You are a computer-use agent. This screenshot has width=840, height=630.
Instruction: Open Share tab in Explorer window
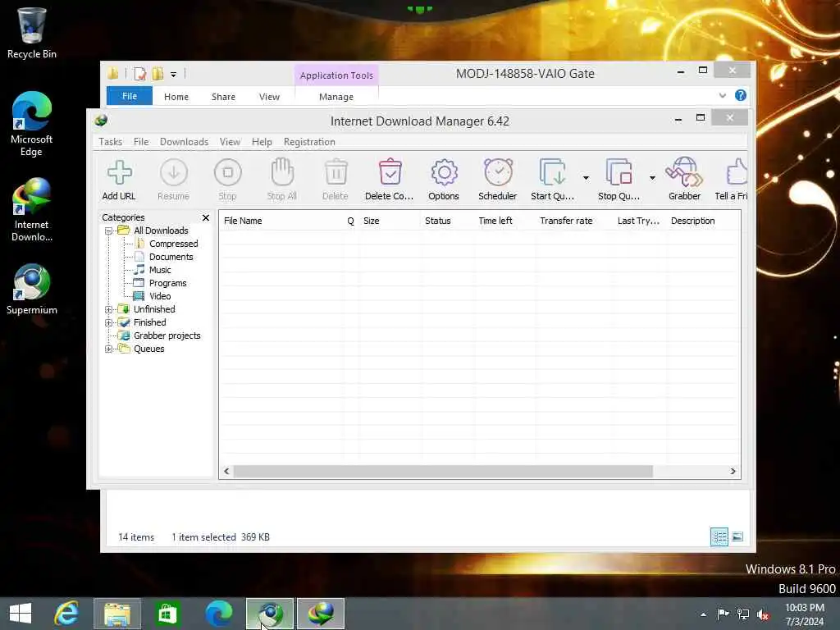223,97
